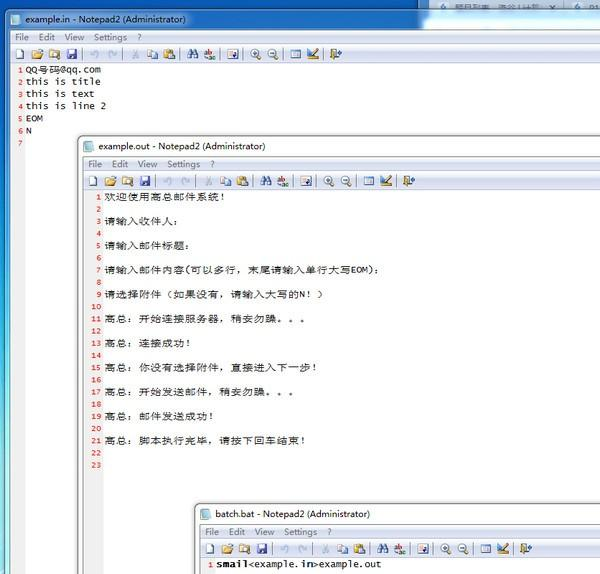This screenshot has width=600, height=574.
Task: Click Open file icon in example.in toolbar
Action: (38, 54)
